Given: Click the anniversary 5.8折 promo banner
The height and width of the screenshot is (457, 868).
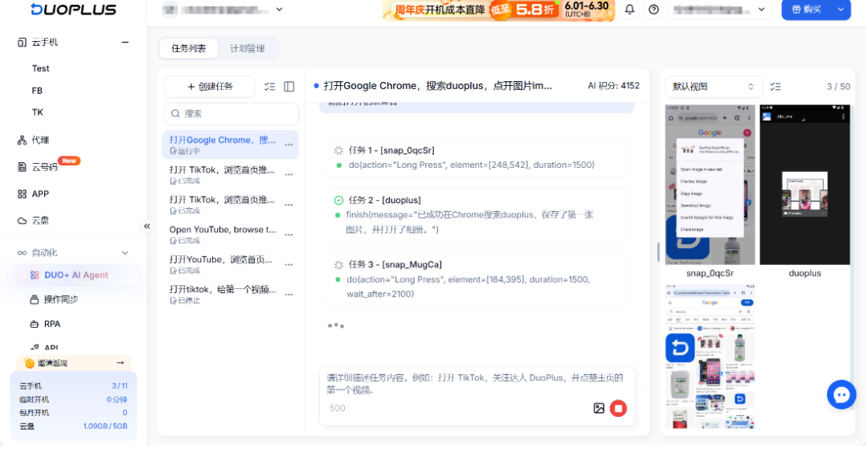Looking at the screenshot, I should pos(498,10).
